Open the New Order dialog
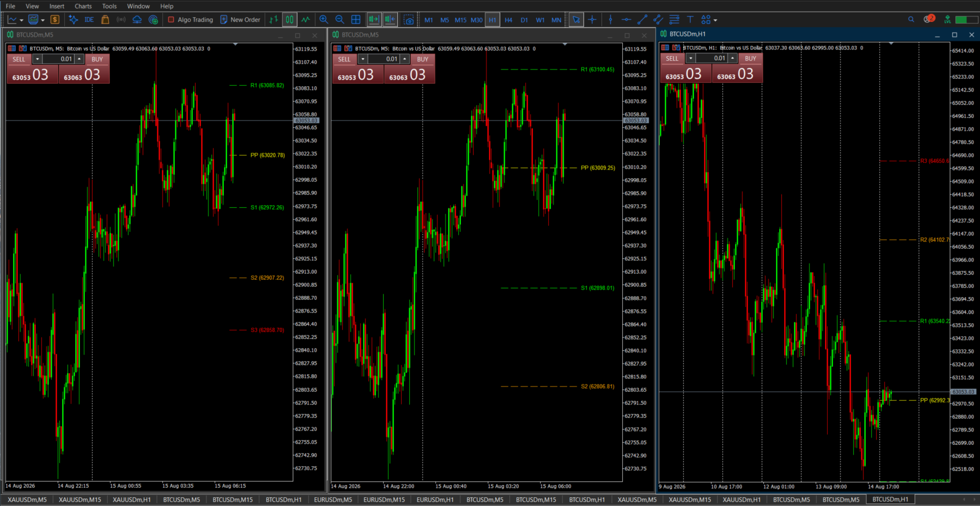This screenshot has width=980, height=506. pos(240,19)
